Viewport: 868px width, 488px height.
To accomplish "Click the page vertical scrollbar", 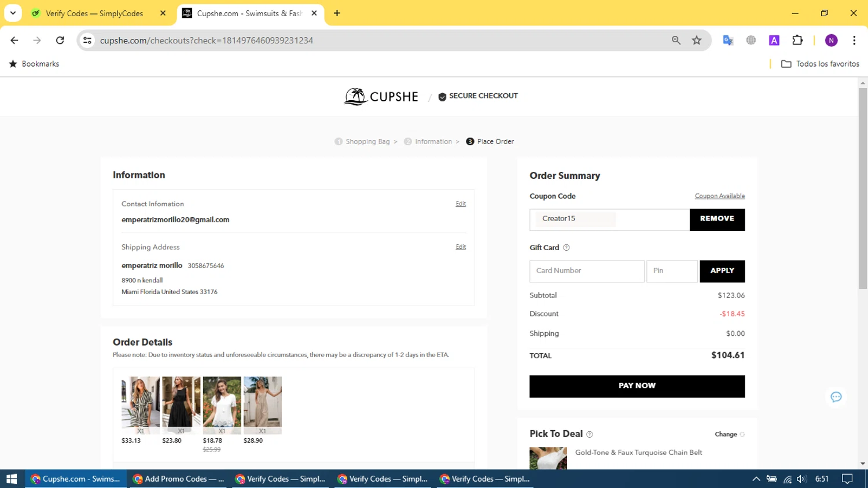I will pos(863,188).
